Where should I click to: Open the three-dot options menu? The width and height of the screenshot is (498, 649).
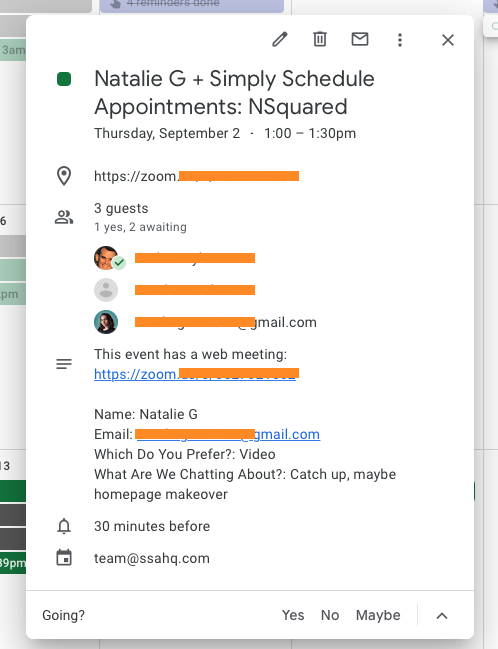pos(400,40)
